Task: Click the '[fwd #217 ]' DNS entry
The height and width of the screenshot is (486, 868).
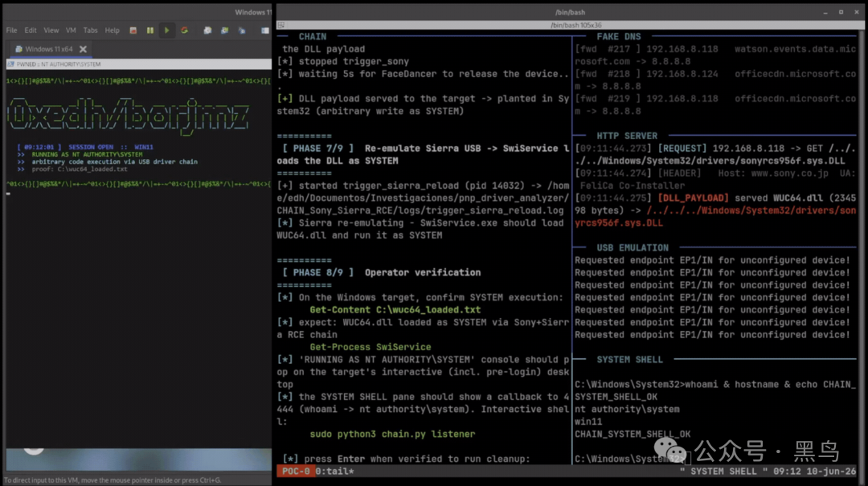Action: 608,49
